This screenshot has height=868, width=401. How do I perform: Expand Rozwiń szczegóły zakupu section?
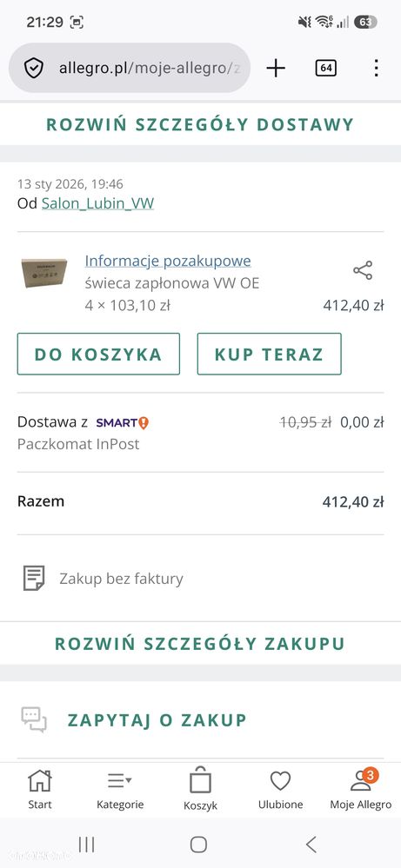coord(200,643)
